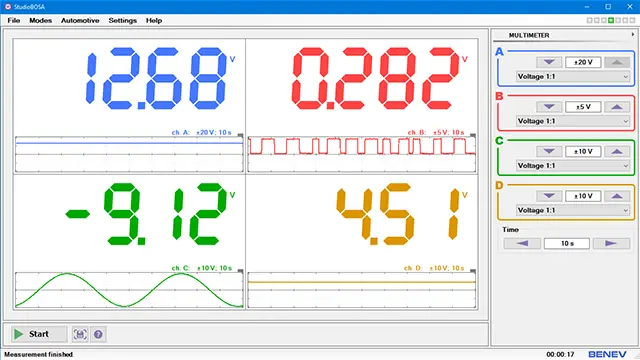640x360 pixels.
Task: Click channel A graph corner marker
Action: click(x=240, y=135)
